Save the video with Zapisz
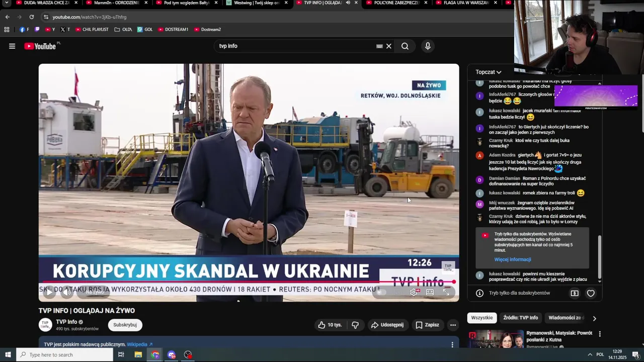 (427, 325)
